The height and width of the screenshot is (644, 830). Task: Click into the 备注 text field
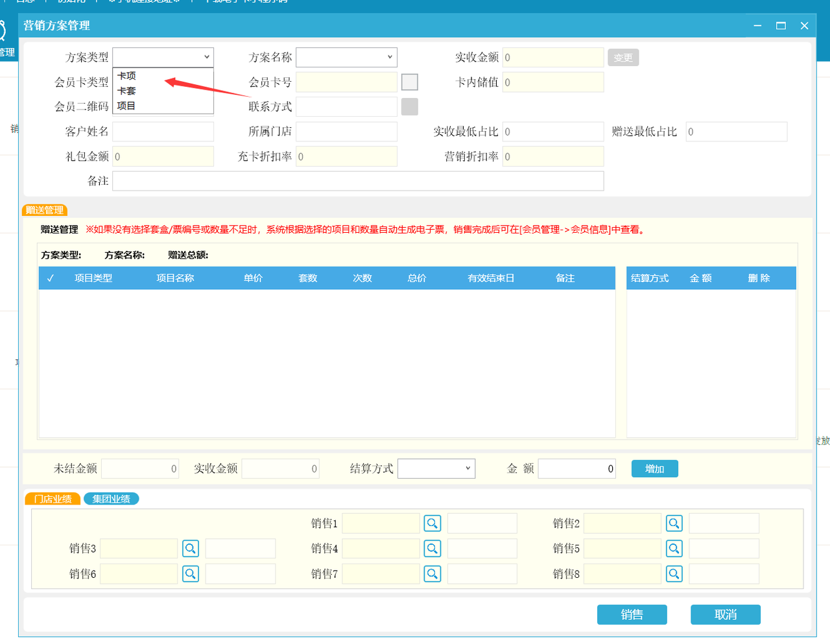click(x=358, y=181)
